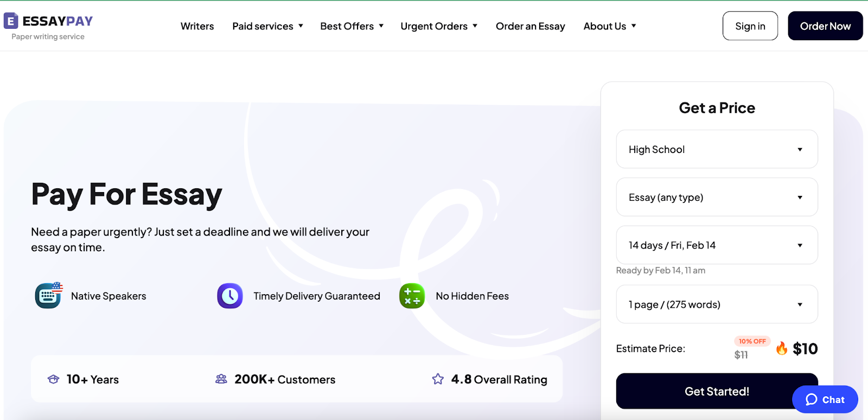This screenshot has width=868, height=420.
Task: Click the 10+ Years text
Action: [93, 379]
